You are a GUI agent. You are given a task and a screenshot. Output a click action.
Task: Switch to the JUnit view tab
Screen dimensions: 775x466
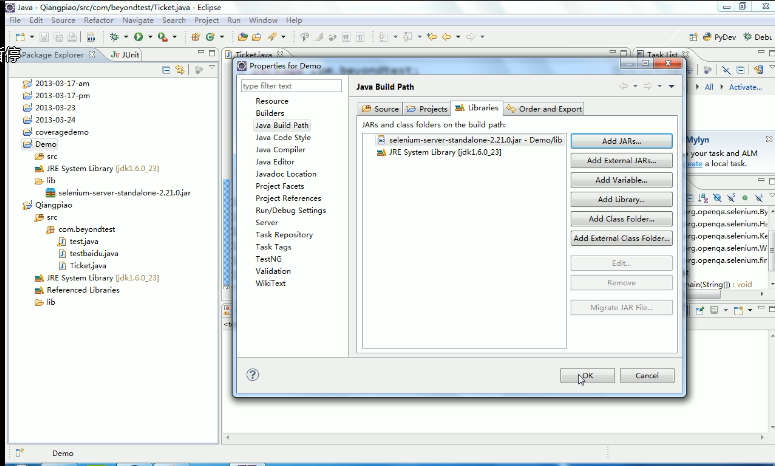click(x=125, y=55)
